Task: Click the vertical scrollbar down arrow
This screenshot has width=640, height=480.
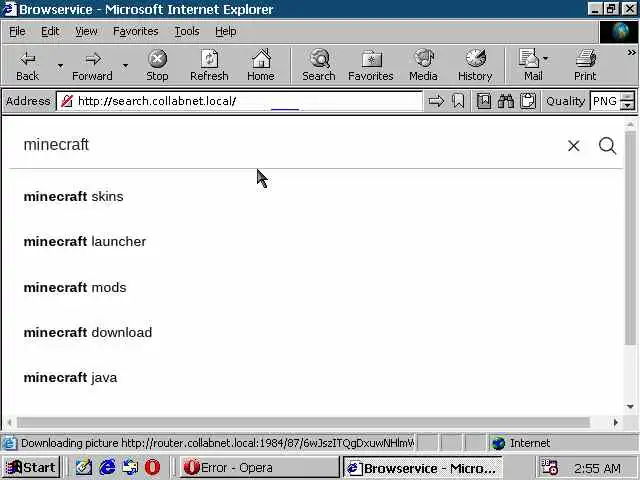Action: [630, 407]
